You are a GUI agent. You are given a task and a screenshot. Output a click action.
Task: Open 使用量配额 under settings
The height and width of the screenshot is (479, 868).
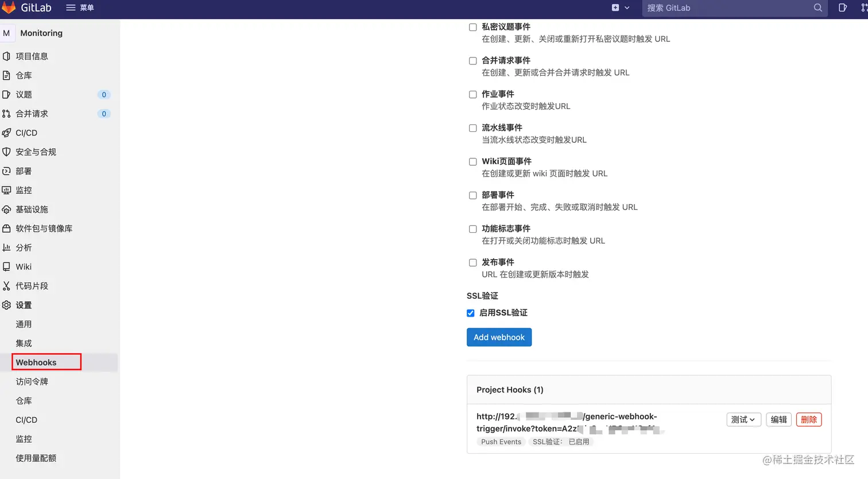tap(36, 458)
